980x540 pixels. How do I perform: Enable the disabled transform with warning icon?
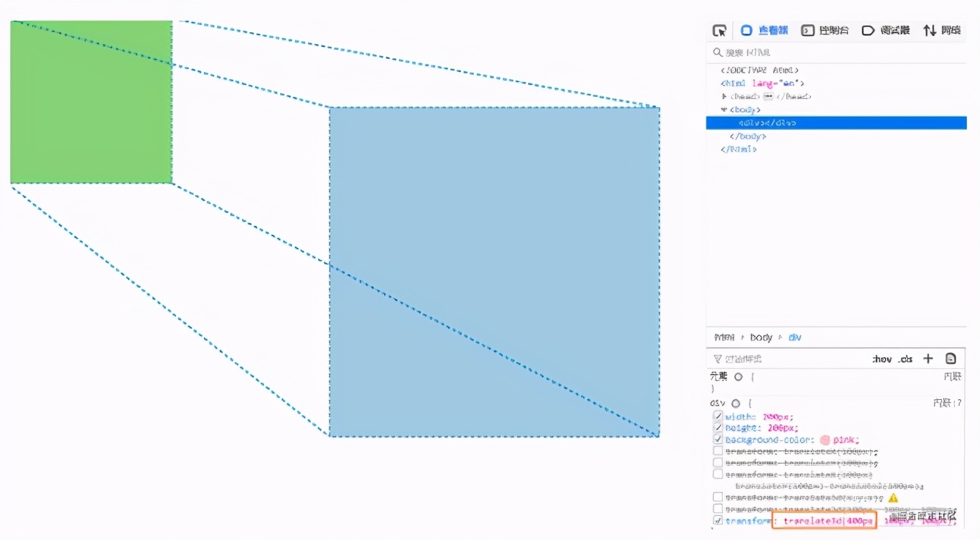pyautogui.click(x=717, y=497)
